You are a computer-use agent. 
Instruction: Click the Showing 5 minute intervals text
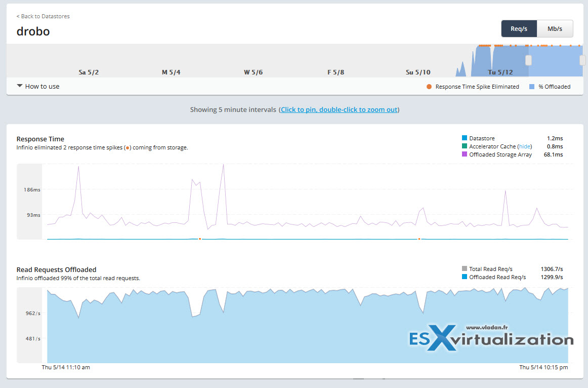tap(233, 109)
